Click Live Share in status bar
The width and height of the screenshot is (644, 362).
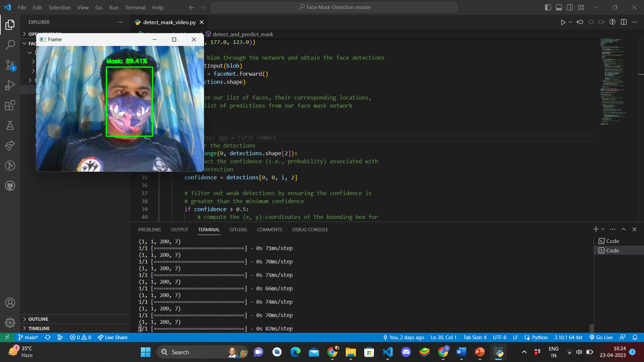(113, 338)
